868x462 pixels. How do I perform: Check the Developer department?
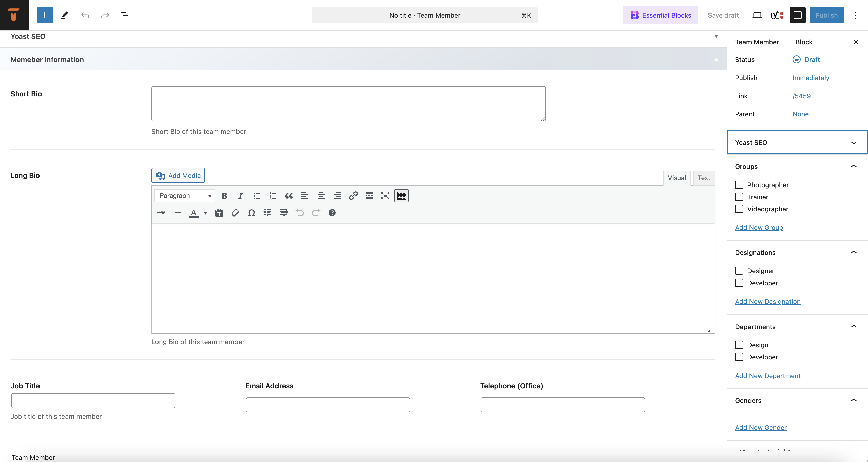pos(739,357)
